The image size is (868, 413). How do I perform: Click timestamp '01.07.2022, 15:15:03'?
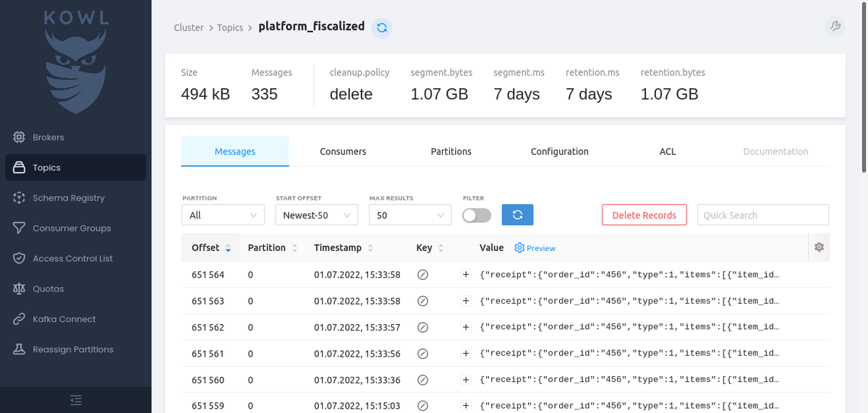coord(357,406)
